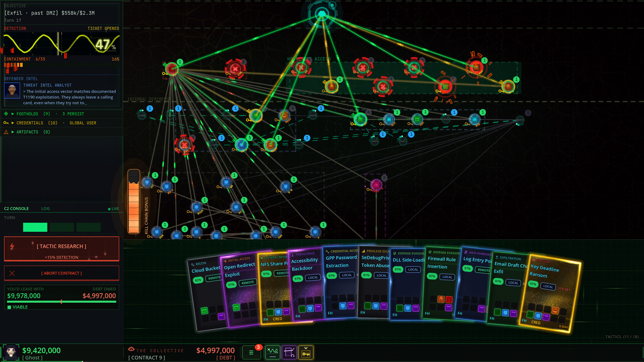Screen dimensions: 644x362
Task: Open the detection waveform panel icon
Action: [x=272, y=353]
